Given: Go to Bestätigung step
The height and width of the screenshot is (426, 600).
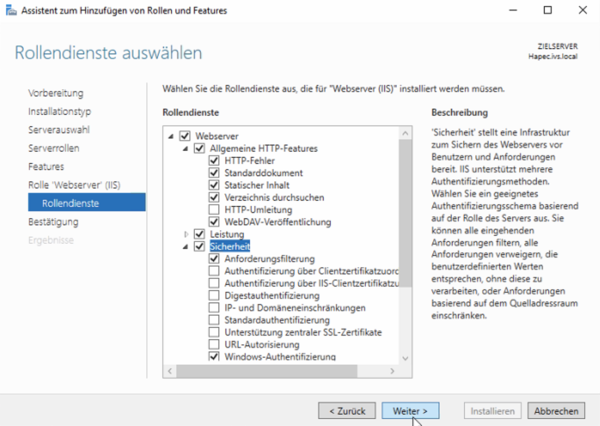Looking at the screenshot, I should pos(53,222).
